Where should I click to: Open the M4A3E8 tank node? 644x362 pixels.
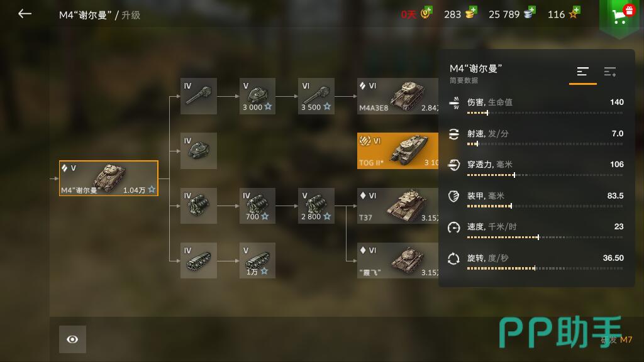pos(397,96)
